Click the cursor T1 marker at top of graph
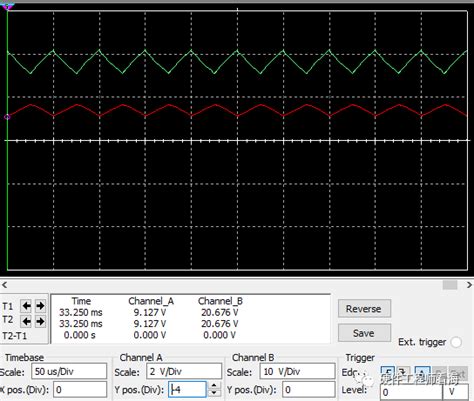This screenshot has width=474, height=401. 8,7
